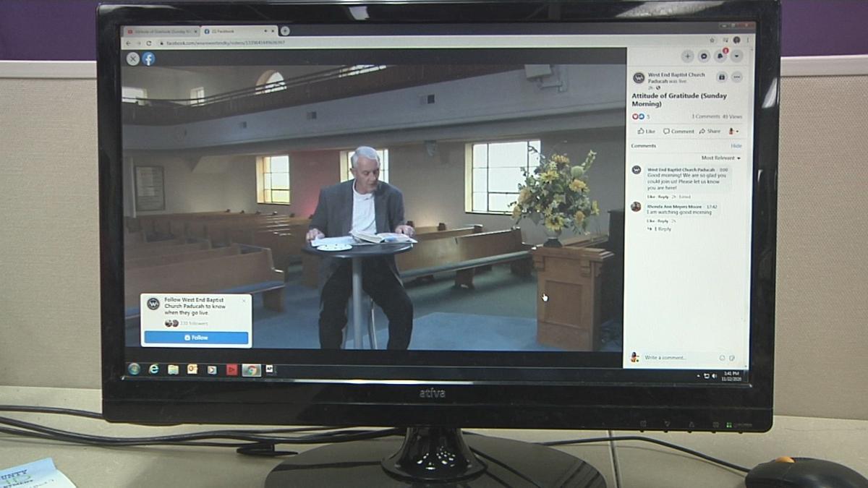Click the plus Create icon in the Facebook header

pos(687,56)
